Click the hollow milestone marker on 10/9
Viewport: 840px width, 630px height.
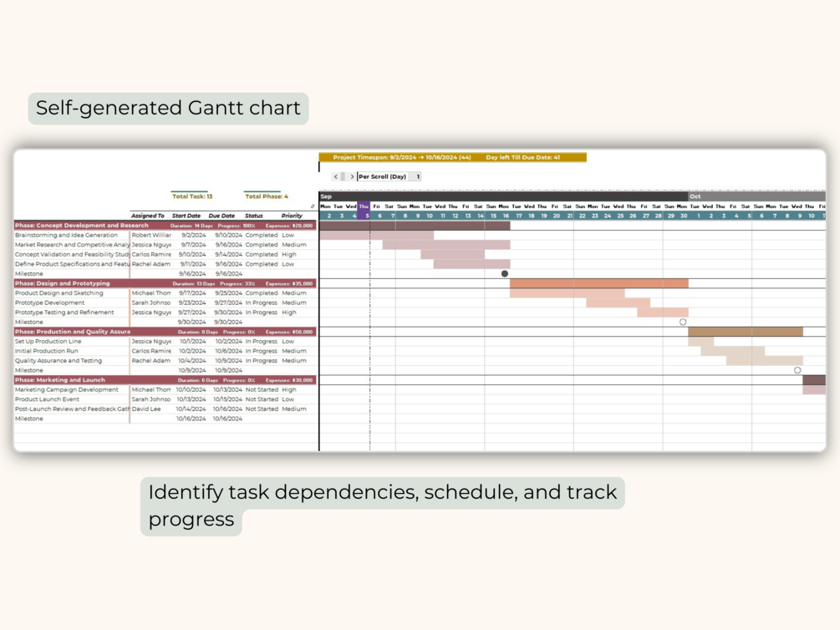tap(797, 370)
